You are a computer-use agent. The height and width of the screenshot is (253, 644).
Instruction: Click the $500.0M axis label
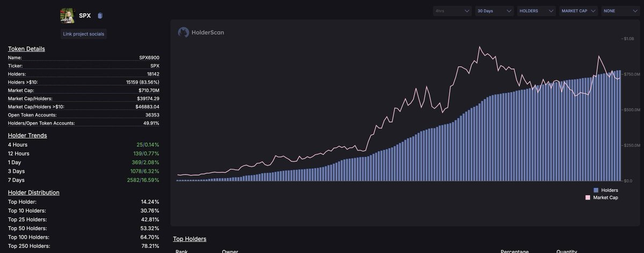click(x=631, y=109)
